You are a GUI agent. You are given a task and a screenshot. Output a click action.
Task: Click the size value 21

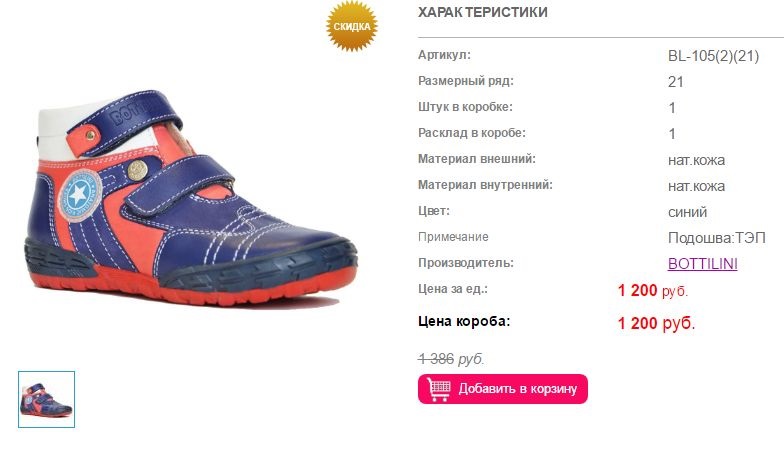coord(676,82)
